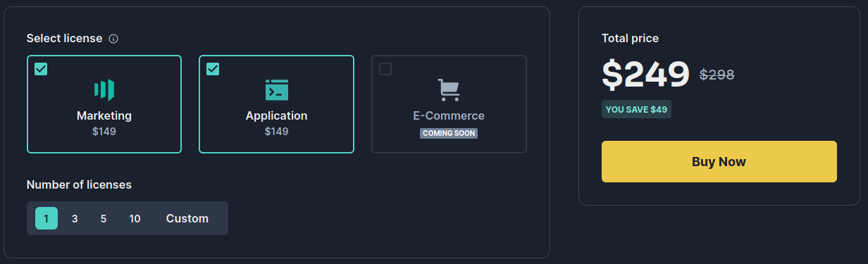
Task: Select Custom number of licenses
Action: coord(187,218)
